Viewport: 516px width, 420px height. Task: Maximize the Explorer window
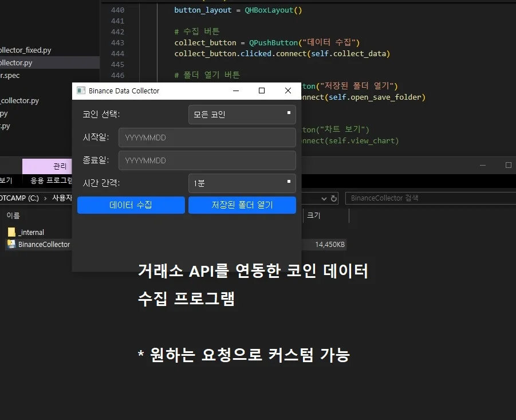click(509, 165)
